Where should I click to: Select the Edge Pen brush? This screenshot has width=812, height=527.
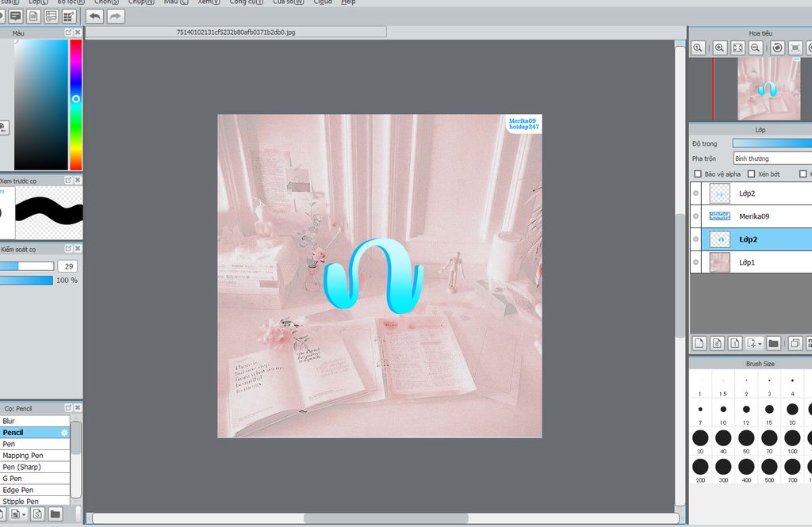pos(35,490)
